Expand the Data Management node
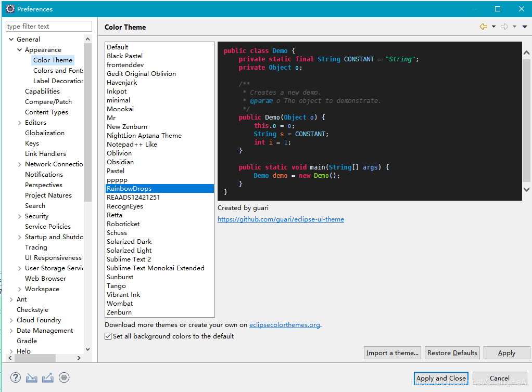Image resolution: width=532 pixels, height=392 pixels. tap(11, 331)
